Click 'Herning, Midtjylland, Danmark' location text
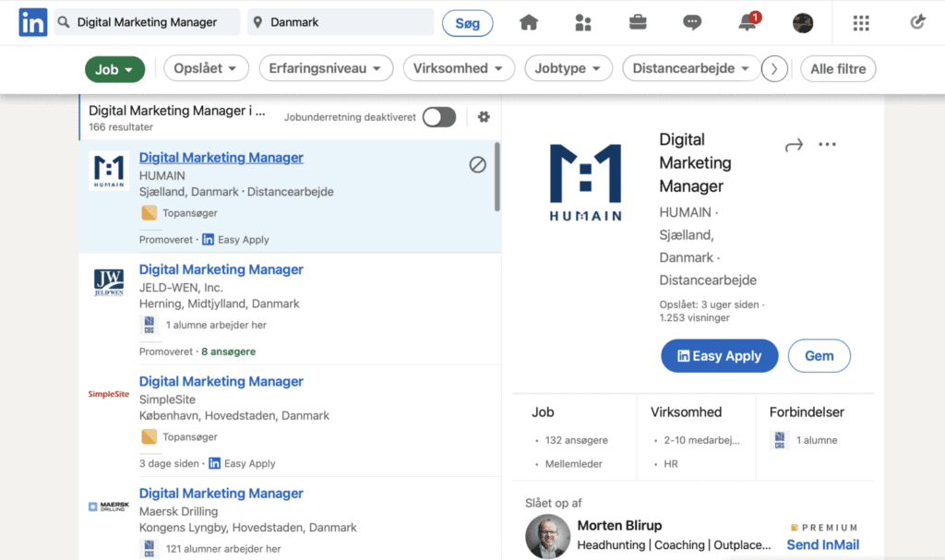Viewport: 945px width, 560px height. point(220,304)
